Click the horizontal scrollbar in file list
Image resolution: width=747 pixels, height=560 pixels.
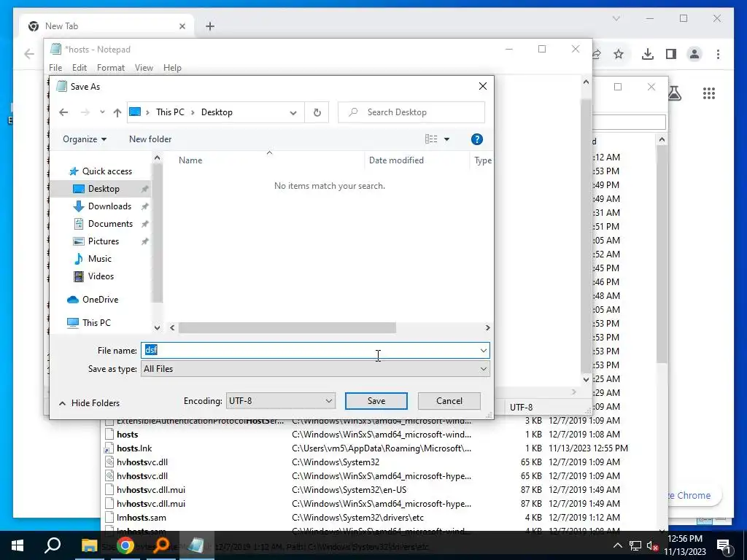pos(287,327)
